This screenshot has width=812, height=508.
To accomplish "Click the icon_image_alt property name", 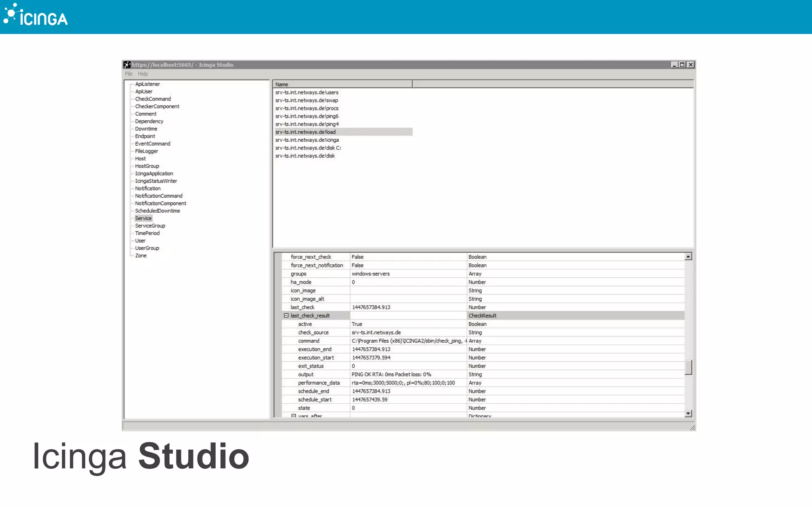I will [x=307, y=299].
